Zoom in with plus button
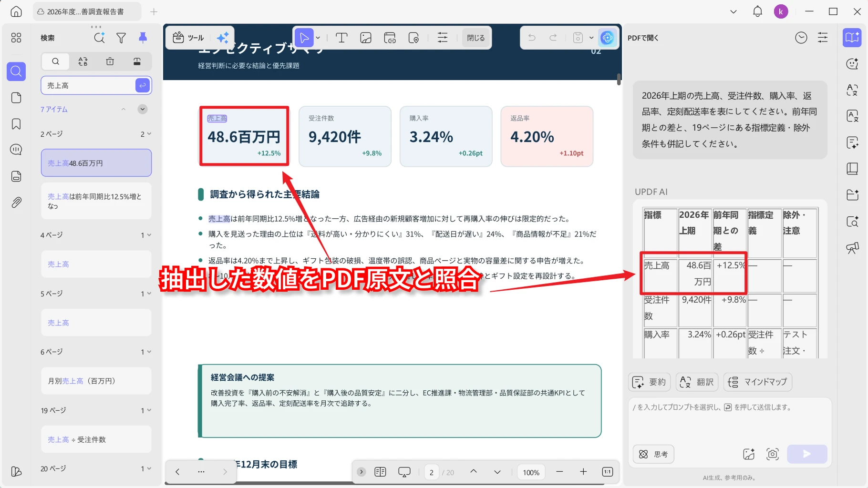 coord(583,472)
